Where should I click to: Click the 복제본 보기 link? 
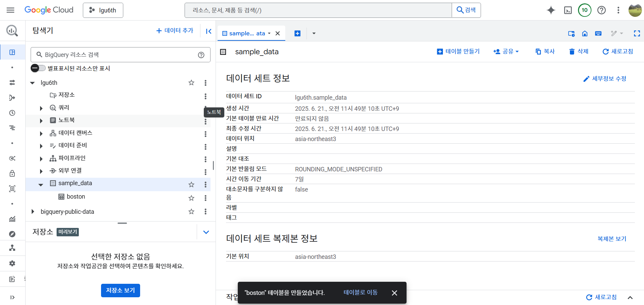tap(612, 239)
